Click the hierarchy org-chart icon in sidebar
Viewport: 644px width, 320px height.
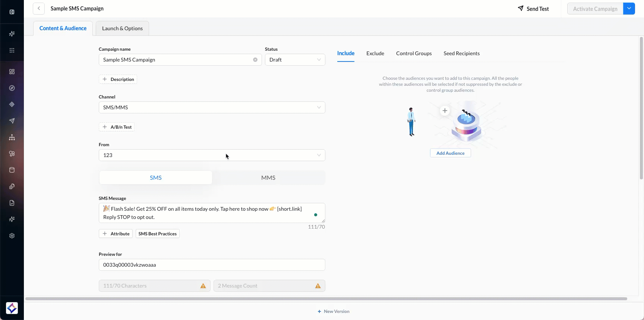tap(12, 137)
